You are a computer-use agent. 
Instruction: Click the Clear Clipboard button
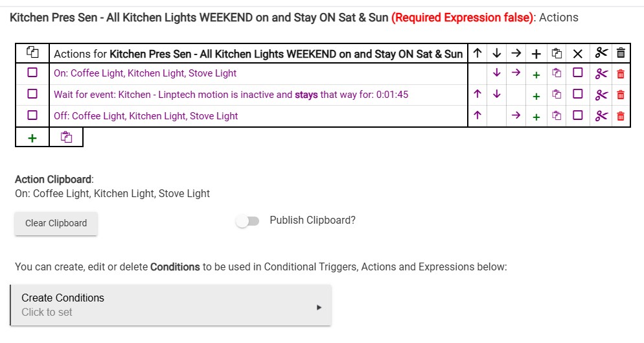click(x=56, y=223)
